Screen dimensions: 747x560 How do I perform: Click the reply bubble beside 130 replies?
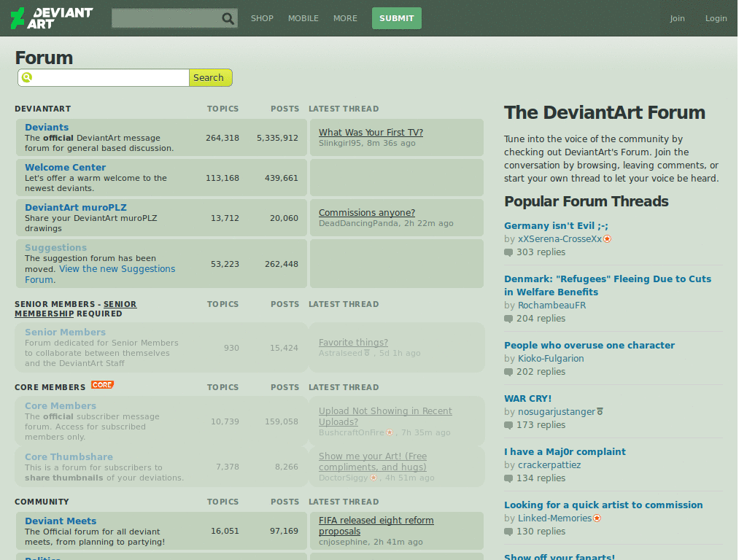pos(507,532)
